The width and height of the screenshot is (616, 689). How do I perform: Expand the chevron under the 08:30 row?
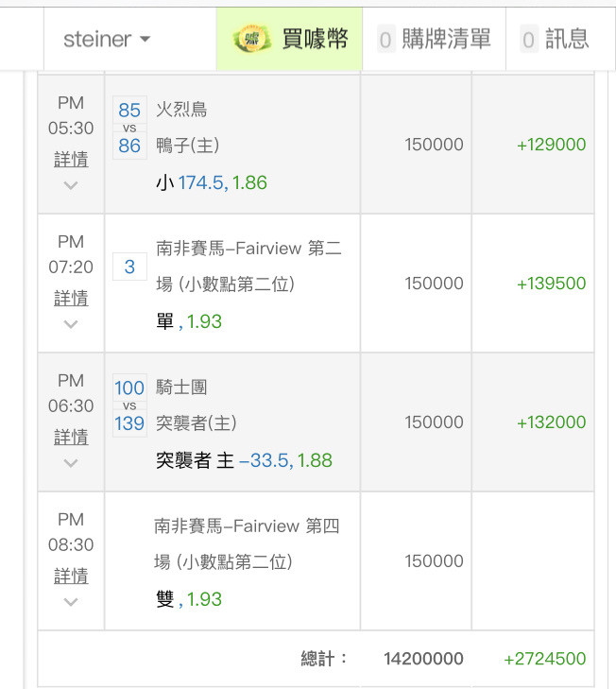[x=71, y=602]
